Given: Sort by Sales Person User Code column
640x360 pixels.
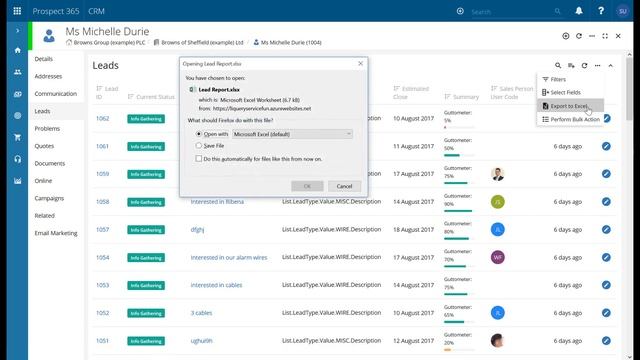Looking at the screenshot, I should point(512,93).
